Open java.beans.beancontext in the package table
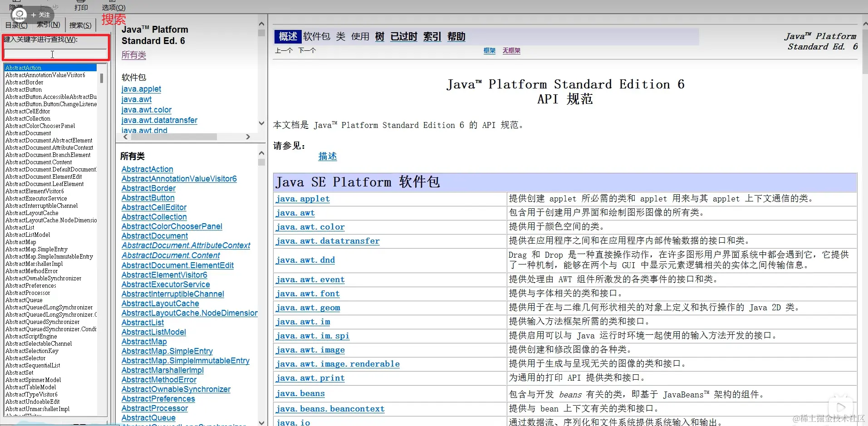868x426 pixels. [330, 409]
